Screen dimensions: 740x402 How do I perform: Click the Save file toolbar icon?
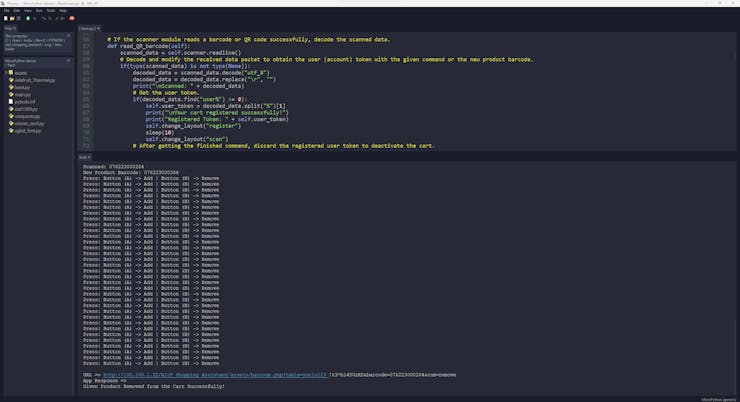coord(19,18)
